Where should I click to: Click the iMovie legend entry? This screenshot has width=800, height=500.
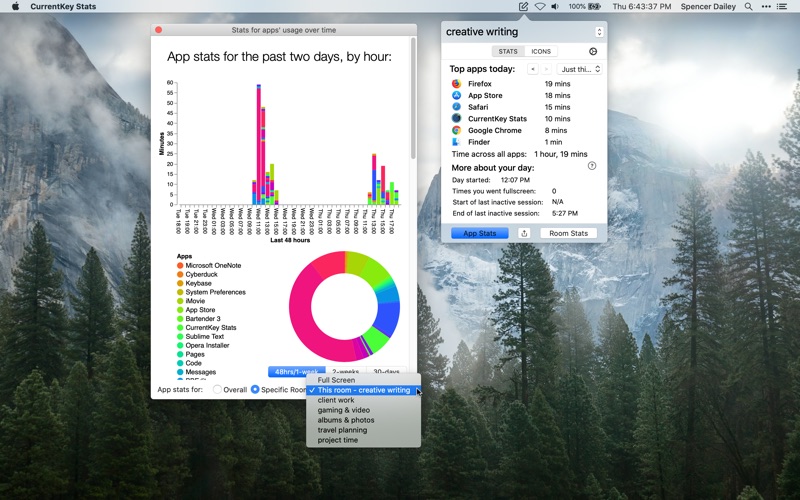tap(191, 301)
